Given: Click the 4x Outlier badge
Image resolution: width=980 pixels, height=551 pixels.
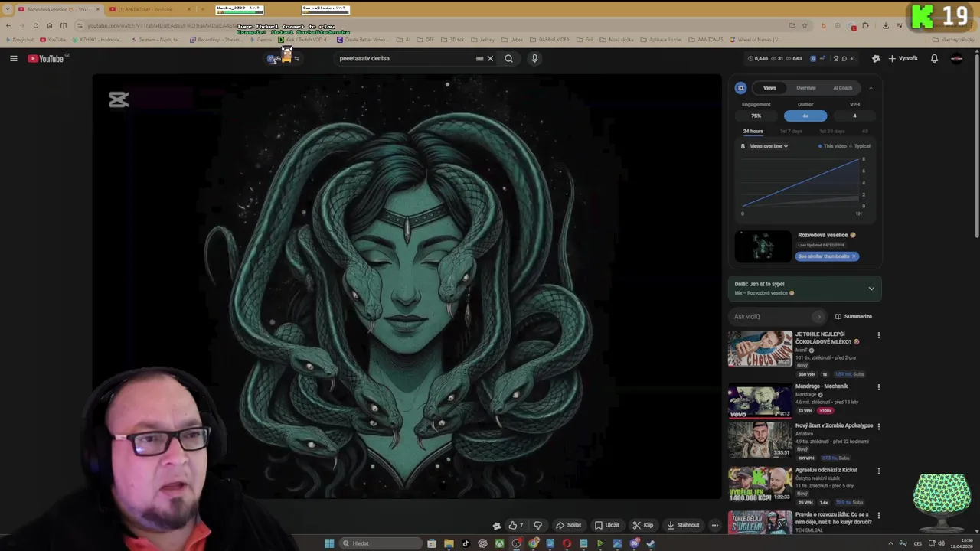Looking at the screenshot, I should pos(805,116).
